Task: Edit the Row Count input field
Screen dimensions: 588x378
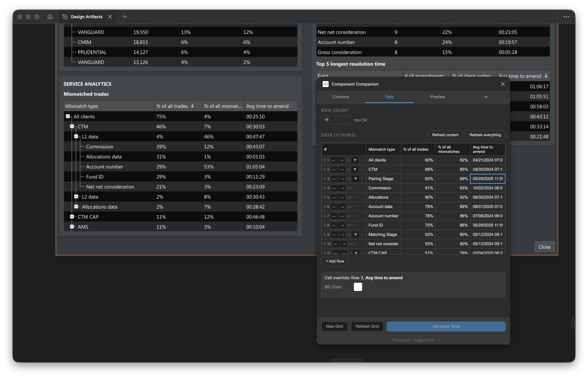Action: [x=336, y=120]
